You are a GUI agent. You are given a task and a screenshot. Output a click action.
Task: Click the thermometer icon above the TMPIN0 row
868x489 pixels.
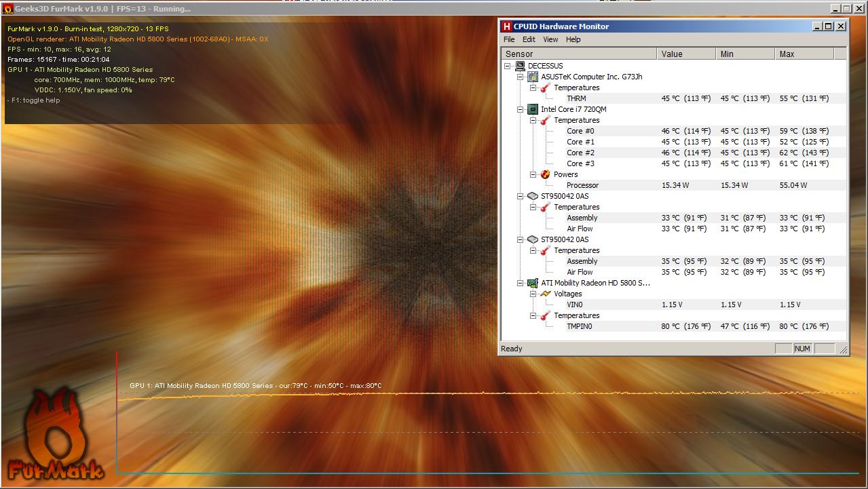(546, 315)
